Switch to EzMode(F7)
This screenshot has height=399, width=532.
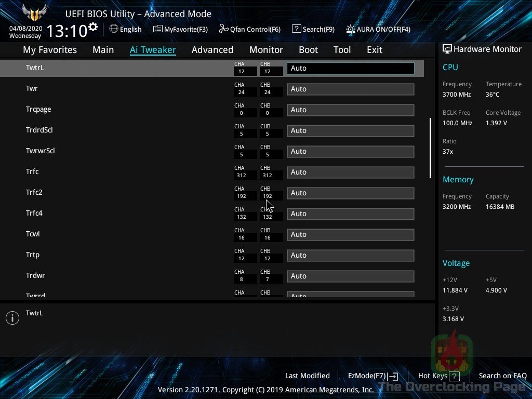click(x=373, y=376)
